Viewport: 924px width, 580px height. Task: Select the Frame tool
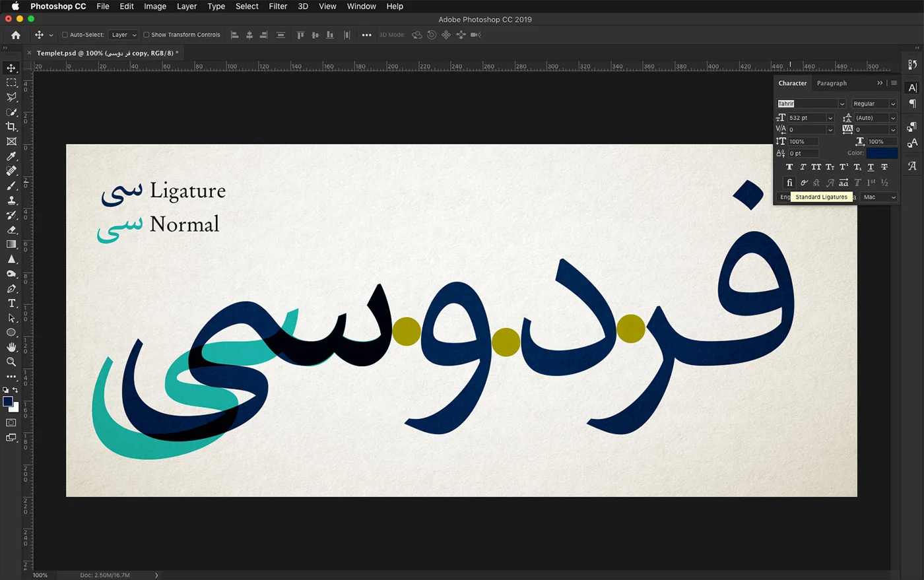pyautogui.click(x=11, y=141)
